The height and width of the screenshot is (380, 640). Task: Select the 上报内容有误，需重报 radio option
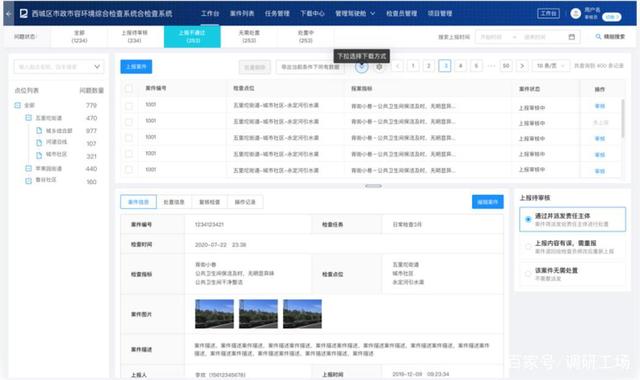528,247
